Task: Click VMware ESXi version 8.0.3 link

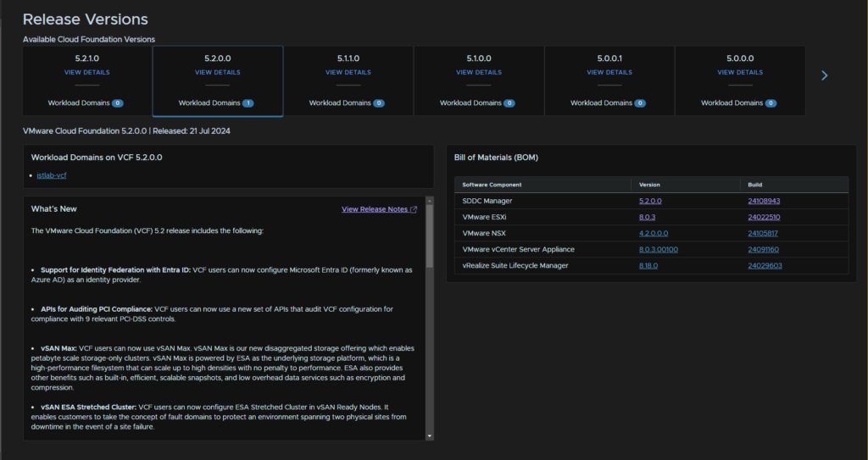Action: point(647,217)
